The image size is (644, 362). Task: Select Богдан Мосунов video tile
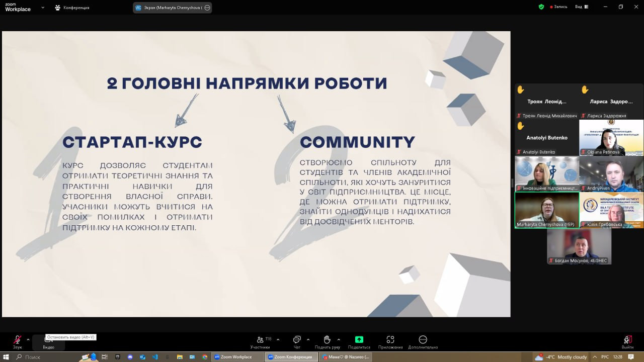[x=579, y=246]
